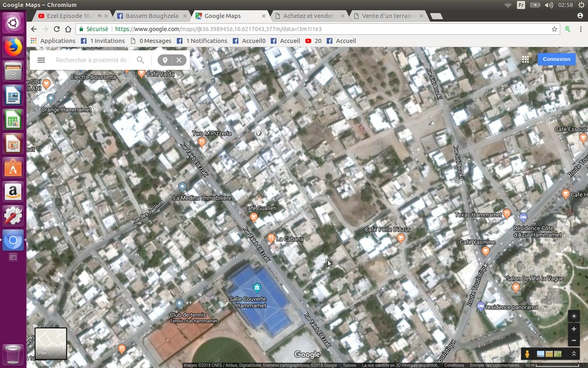Mute the Ezel Episode tab audio
The width and height of the screenshot is (588, 368).
99,16
